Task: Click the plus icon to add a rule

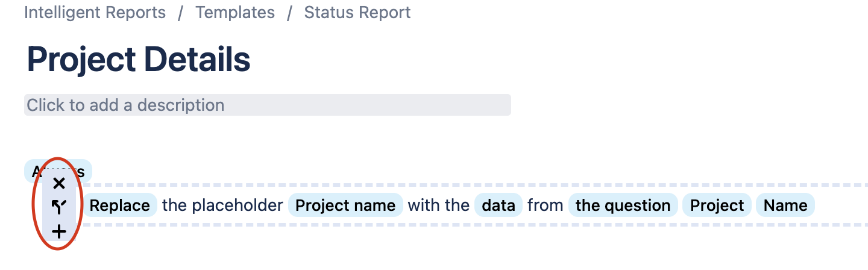Action: [x=58, y=231]
